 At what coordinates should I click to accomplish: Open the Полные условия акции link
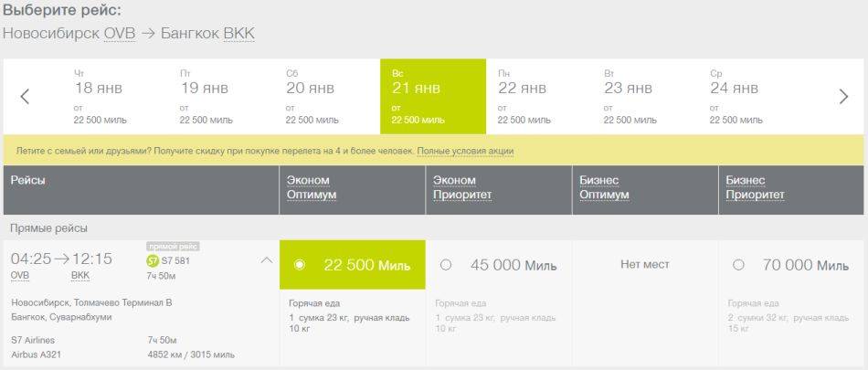tap(465, 151)
